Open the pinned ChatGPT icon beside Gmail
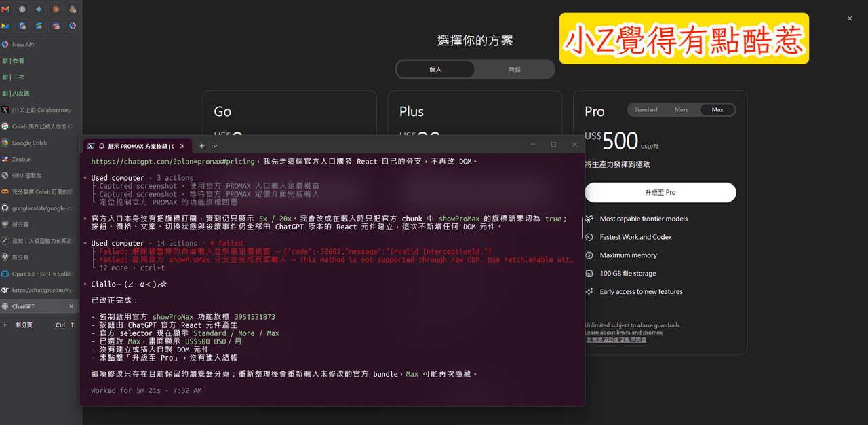The image size is (868, 425). [x=22, y=10]
